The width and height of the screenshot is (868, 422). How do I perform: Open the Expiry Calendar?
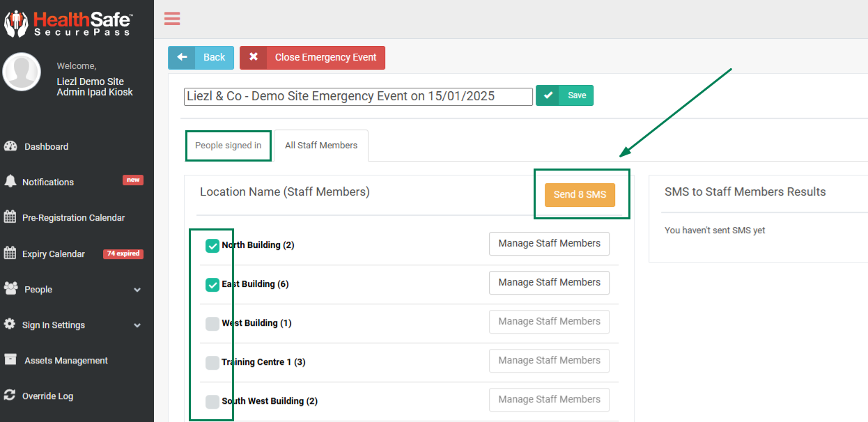[x=53, y=254]
